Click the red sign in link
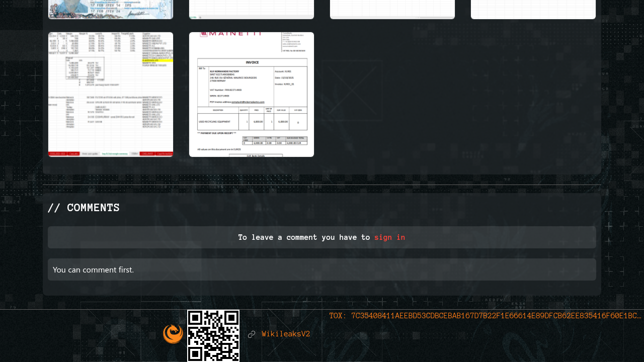This screenshot has height=362, width=644. [389, 237]
